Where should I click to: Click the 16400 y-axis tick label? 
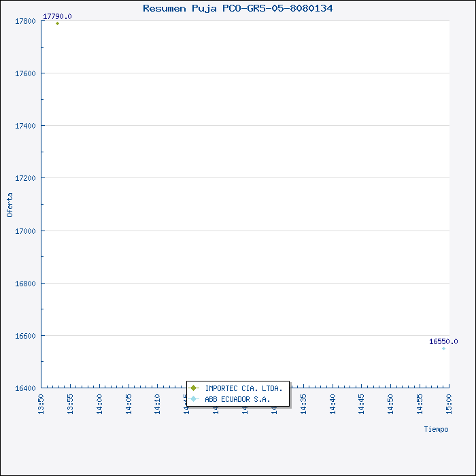[24, 388]
